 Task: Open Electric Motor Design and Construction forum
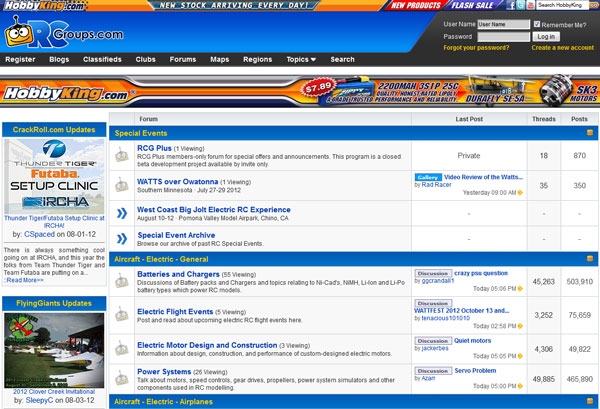coord(207,345)
